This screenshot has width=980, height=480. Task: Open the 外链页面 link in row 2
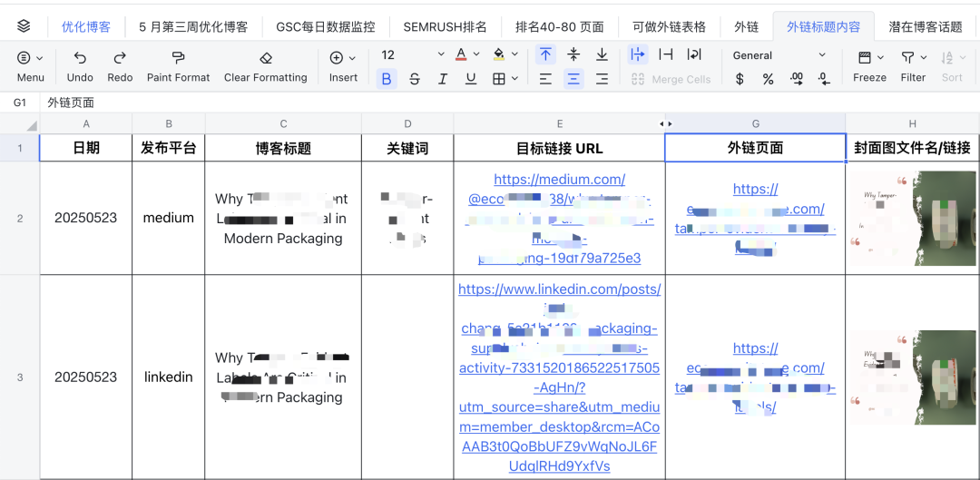pyautogui.click(x=756, y=219)
